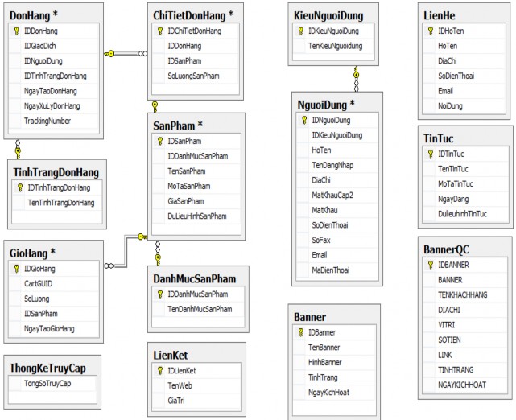Select the SOTIEN column in BannerQC
This screenshot has height=420, width=516.
point(450,340)
